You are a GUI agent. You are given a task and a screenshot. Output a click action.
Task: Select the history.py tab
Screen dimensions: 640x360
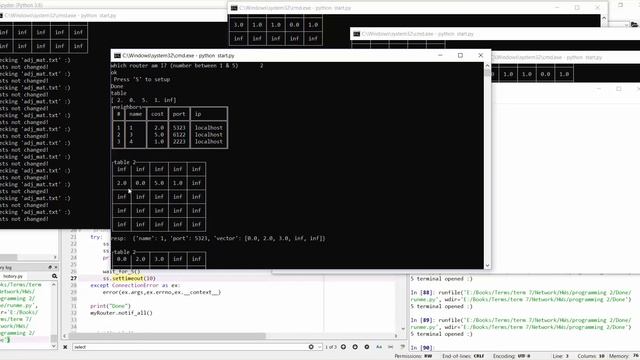[13, 276]
